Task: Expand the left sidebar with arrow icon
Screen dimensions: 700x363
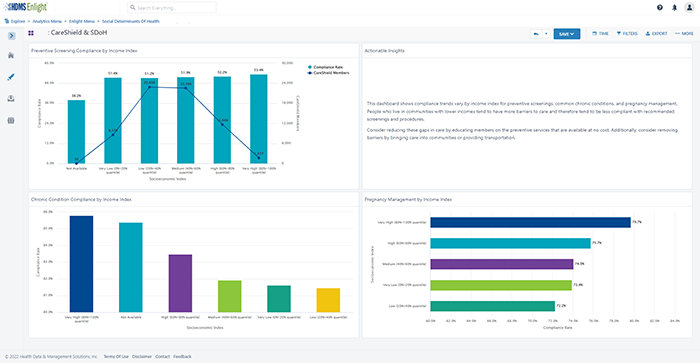Action: coord(12,36)
